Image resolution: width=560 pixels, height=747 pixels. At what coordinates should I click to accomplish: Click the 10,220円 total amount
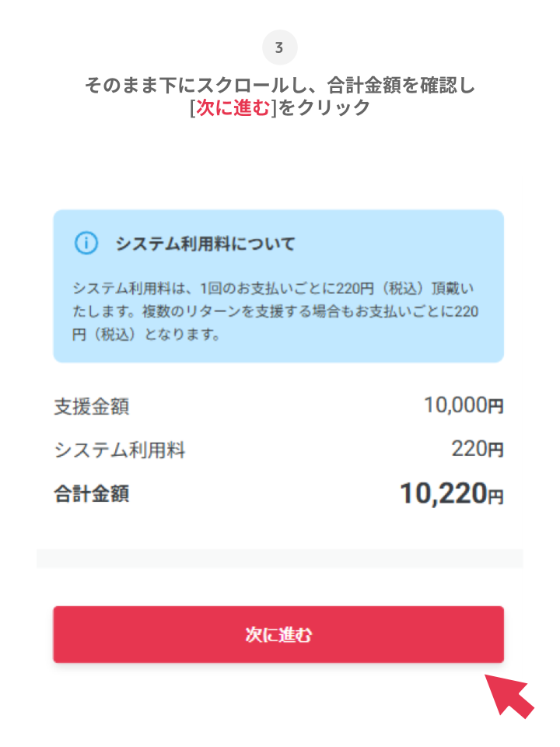point(451,493)
